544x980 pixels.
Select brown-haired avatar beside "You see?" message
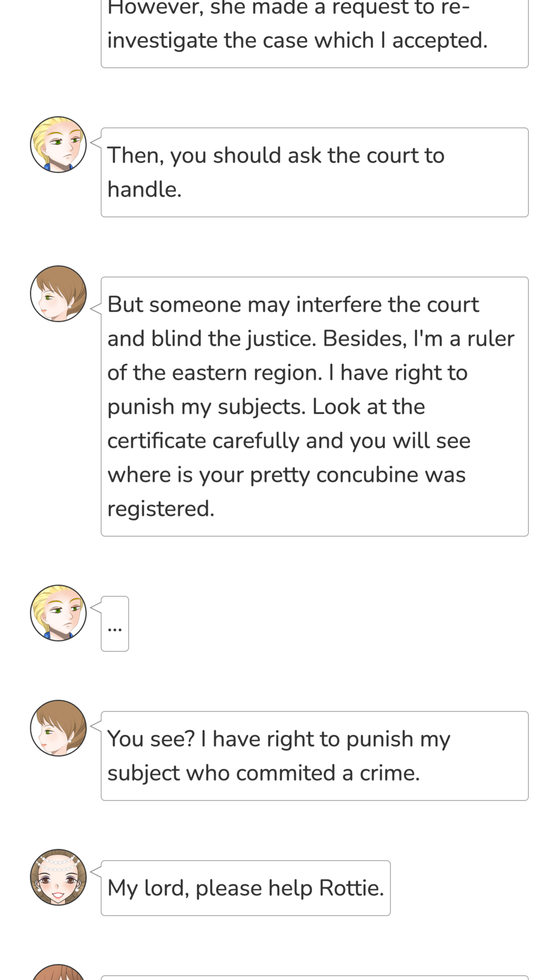tap(58, 728)
